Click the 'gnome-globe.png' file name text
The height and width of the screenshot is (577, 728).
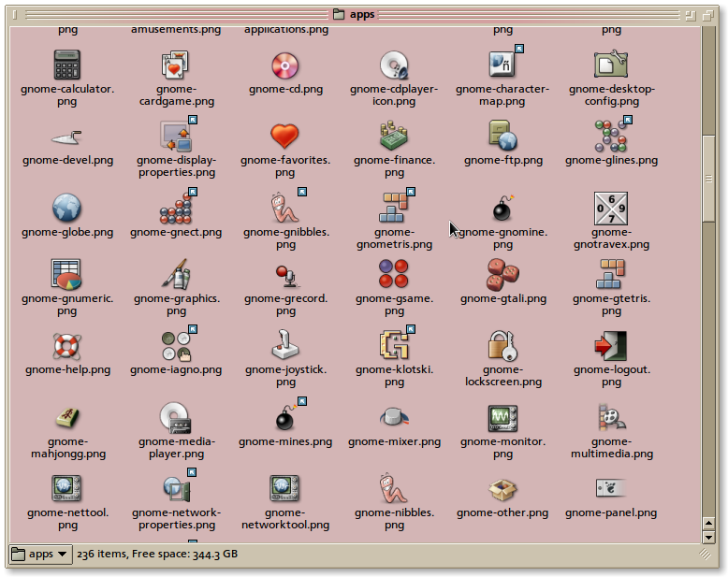coord(67,232)
